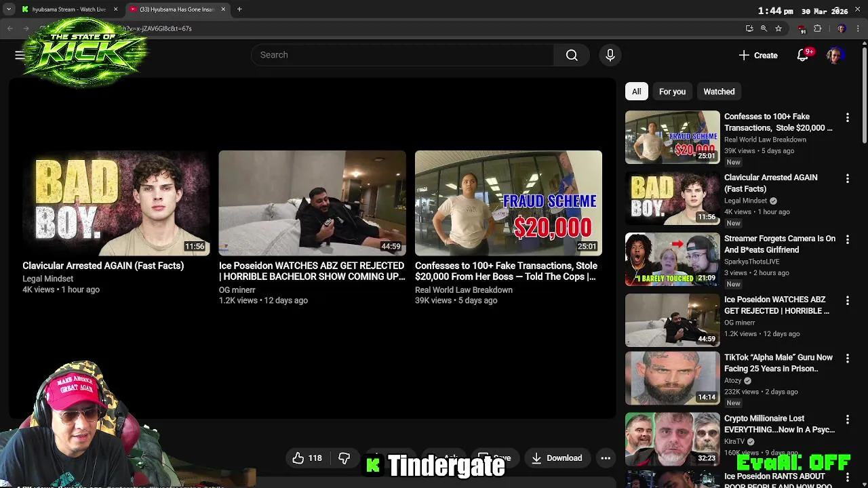Image resolution: width=868 pixels, height=488 pixels.
Task: Open options for Crypto Millionaire Lost video
Action: click(x=847, y=420)
